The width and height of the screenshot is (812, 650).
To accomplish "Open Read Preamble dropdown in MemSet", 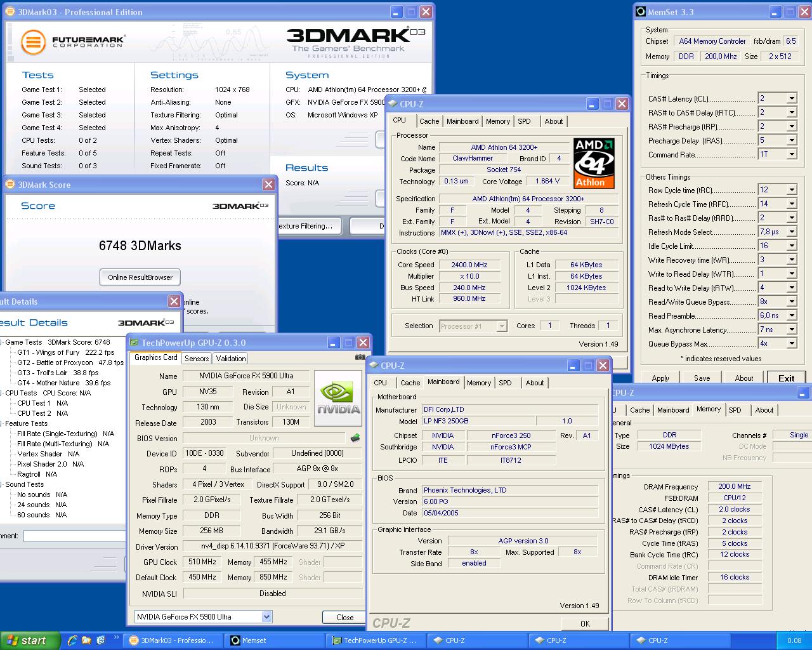I will point(792,315).
